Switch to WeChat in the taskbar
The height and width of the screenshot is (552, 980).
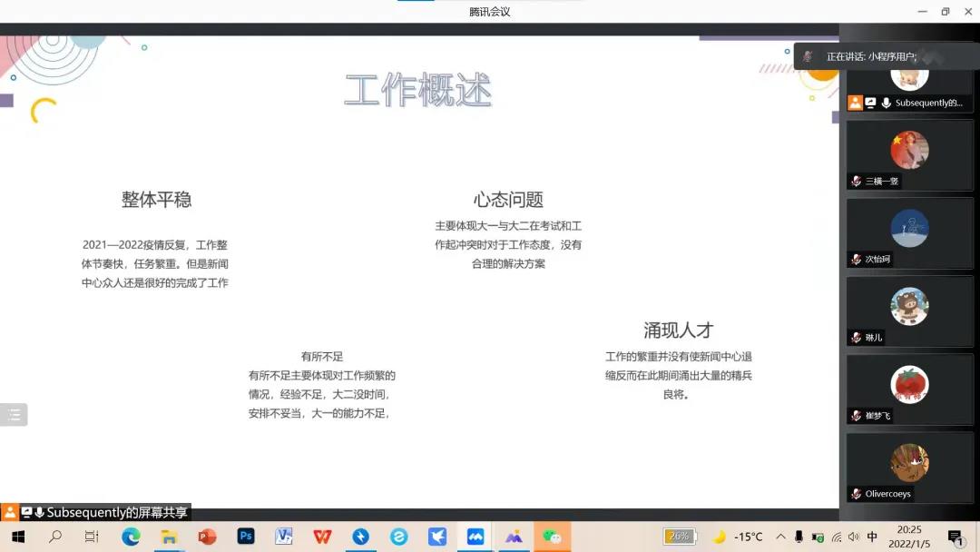tap(552, 537)
